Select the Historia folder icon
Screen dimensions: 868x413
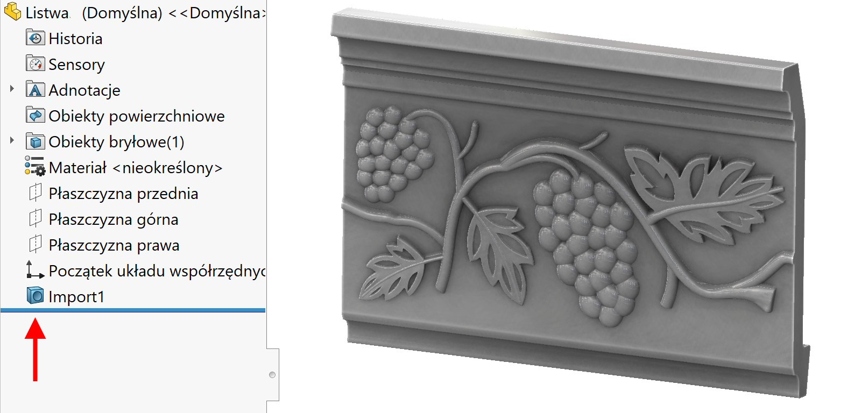click(x=36, y=38)
